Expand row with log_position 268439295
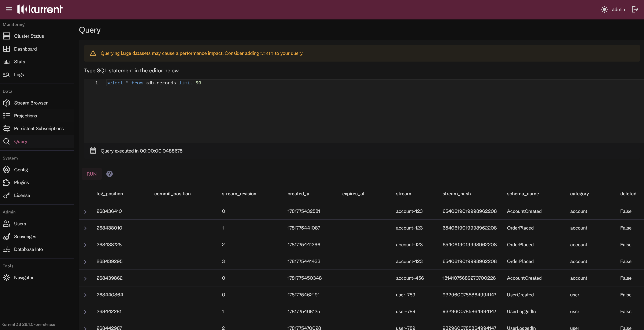 click(85, 262)
